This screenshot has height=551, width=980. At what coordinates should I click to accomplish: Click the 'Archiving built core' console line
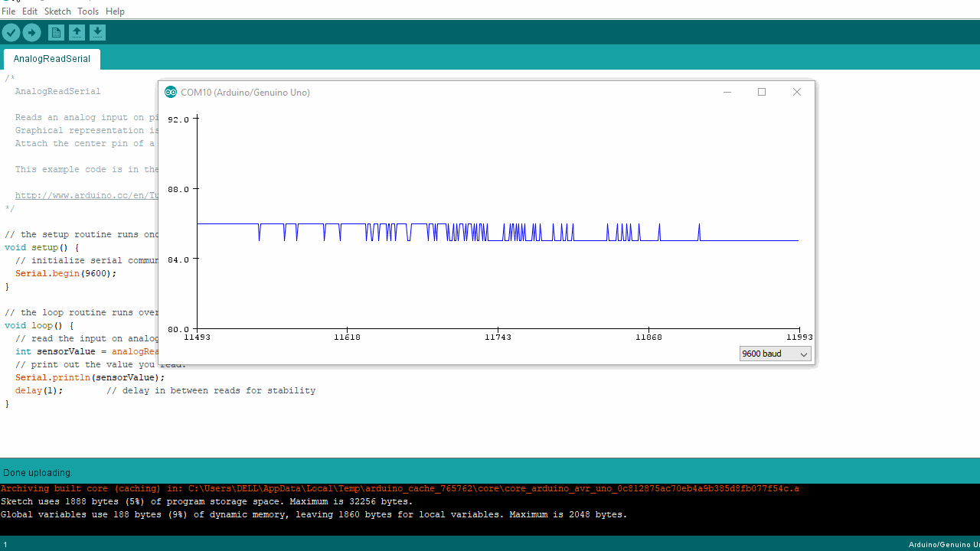(x=400, y=488)
